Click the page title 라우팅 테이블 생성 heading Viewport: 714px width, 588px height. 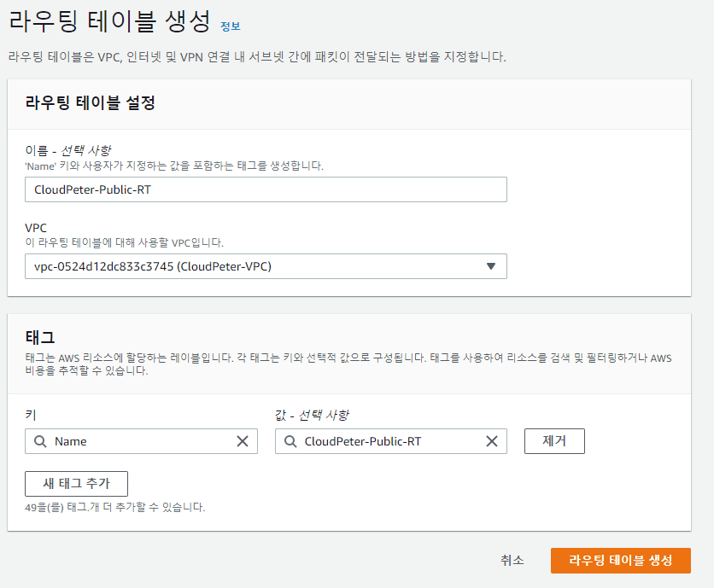pyautogui.click(x=108, y=19)
